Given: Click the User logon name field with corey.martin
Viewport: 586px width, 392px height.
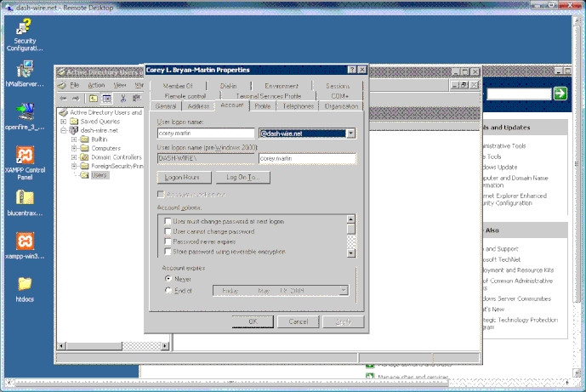Looking at the screenshot, I should (206, 134).
